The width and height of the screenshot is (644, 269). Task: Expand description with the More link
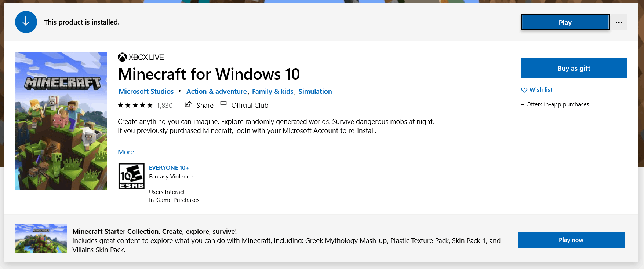click(x=126, y=152)
